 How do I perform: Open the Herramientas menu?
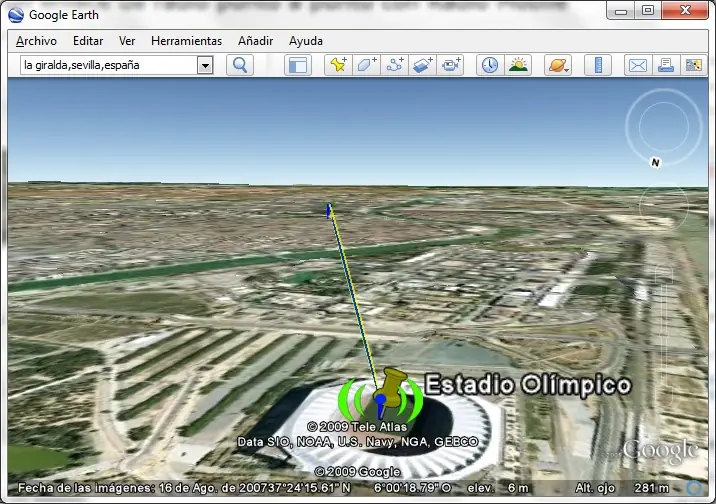[186, 41]
